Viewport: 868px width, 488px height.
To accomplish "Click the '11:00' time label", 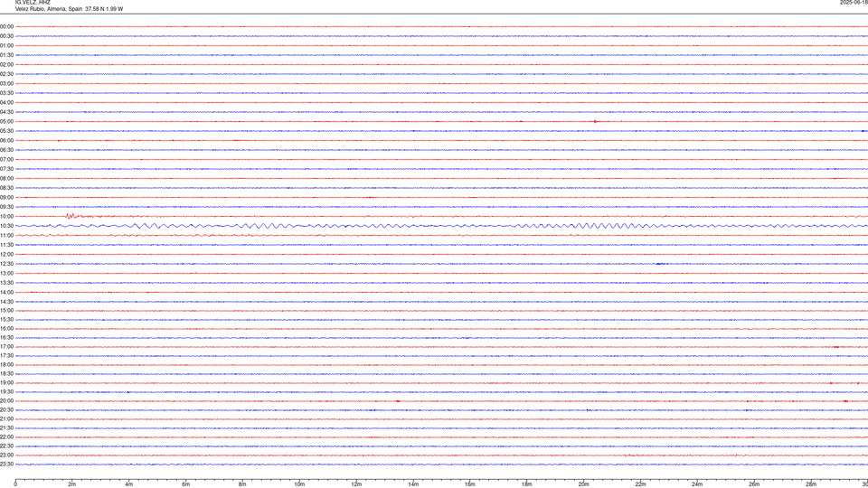I will pyautogui.click(x=6, y=236).
